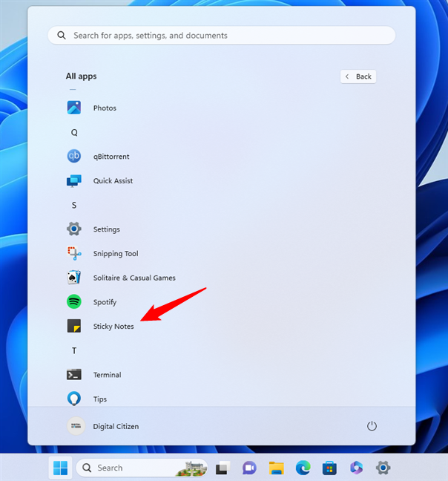
Task: Open Copilot from the taskbar
Action: pyautogui.click(x=356, y=468)
